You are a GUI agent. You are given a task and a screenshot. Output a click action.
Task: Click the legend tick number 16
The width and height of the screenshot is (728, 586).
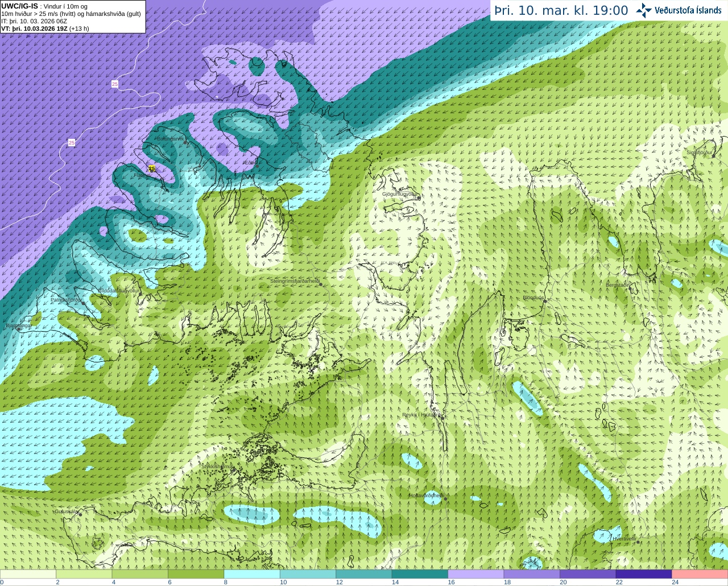click(451, 582)
